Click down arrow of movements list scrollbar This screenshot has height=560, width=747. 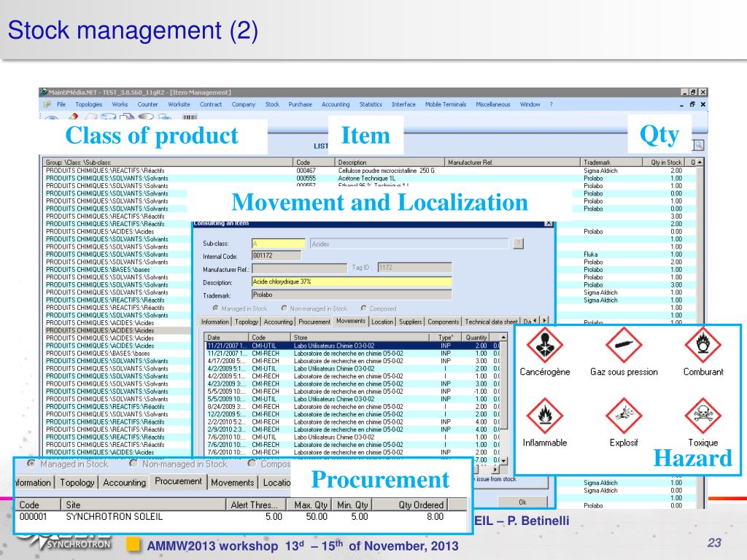coord(503,461)
